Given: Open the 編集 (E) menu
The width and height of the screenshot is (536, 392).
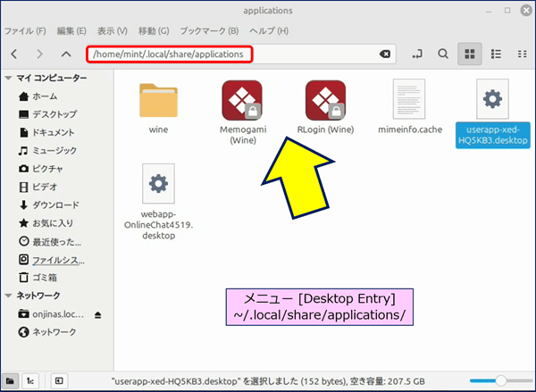Looking at the screenshot, I should coord(71,31).
